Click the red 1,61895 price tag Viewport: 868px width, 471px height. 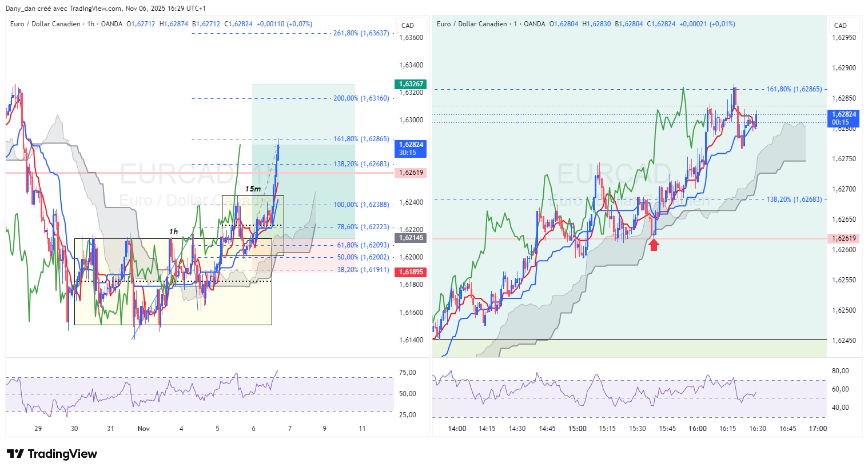411,272
